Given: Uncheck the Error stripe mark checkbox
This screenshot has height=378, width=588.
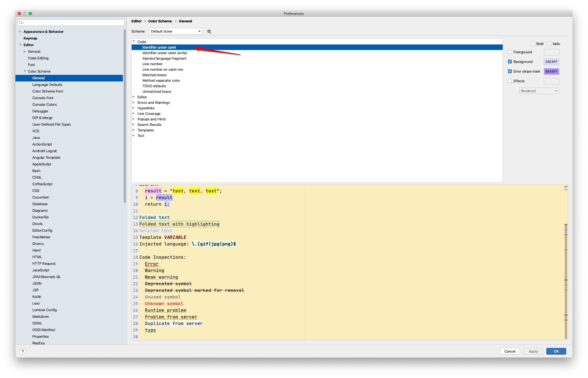Looking at the screenshot, I should [510, 71].
